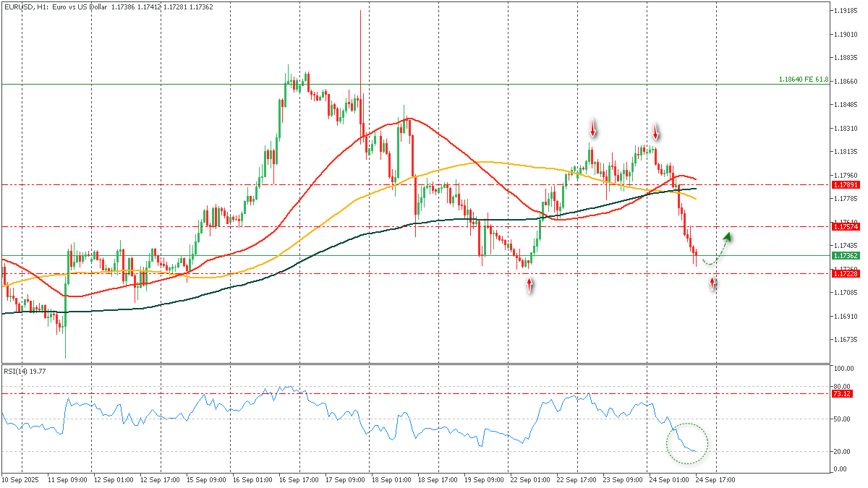Screen dimensions: 868x488
Task: Select the green current price tag 1.17362
Action: pyautogui.click(x=845, y=256)
